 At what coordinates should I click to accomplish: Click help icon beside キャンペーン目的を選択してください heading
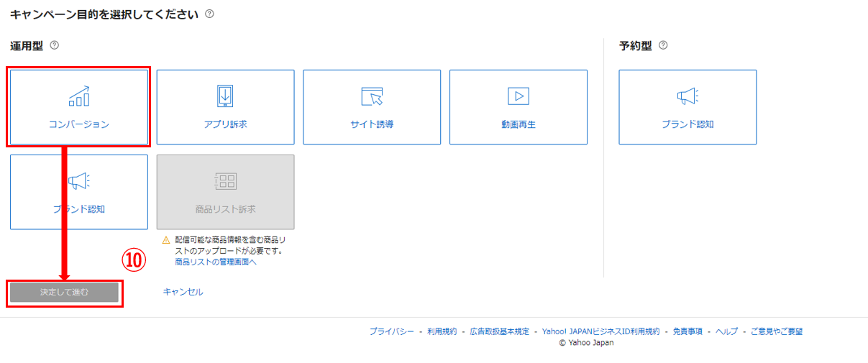click(209, 14)
